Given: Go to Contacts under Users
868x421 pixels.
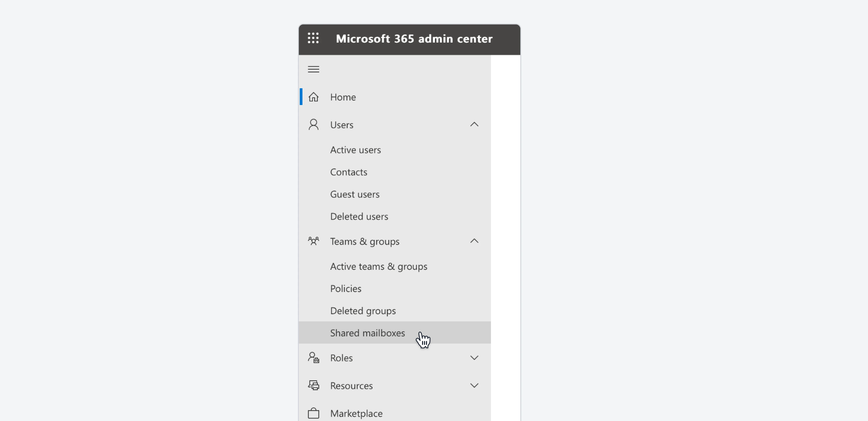Looking at the screenshot, I should click(348, 172).
